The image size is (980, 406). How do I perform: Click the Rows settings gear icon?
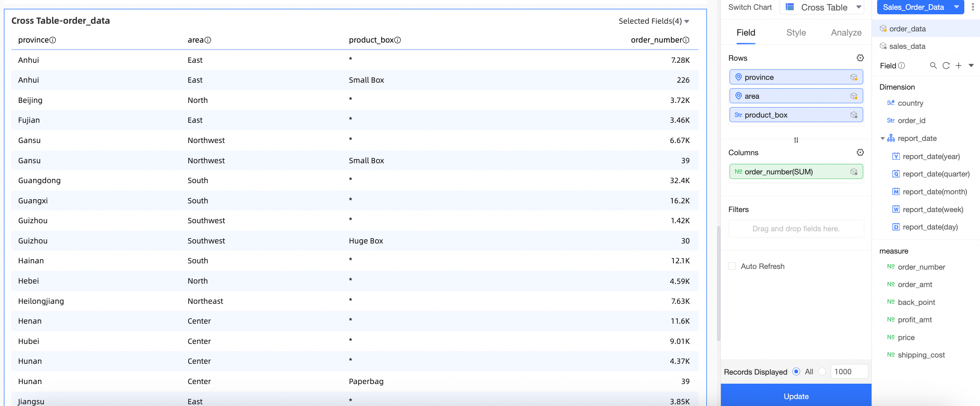click(x=860, y=58)
